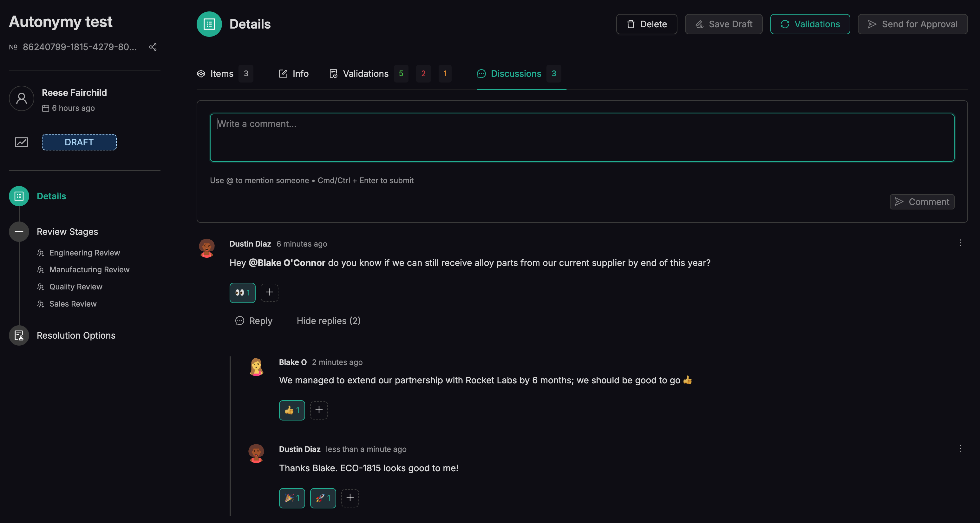
Task: Add a reaction to Blake O's reply
Action: pos(319,410)
